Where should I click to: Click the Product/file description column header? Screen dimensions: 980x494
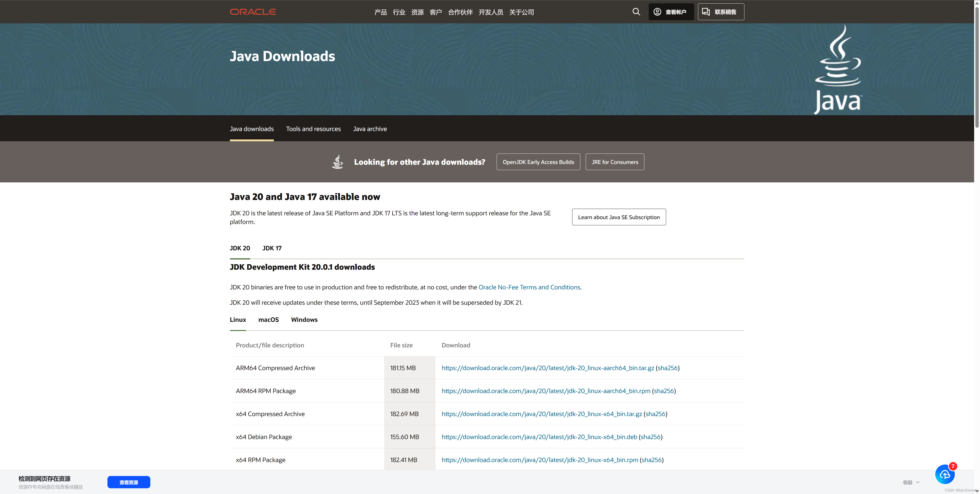tap(270, 345)
